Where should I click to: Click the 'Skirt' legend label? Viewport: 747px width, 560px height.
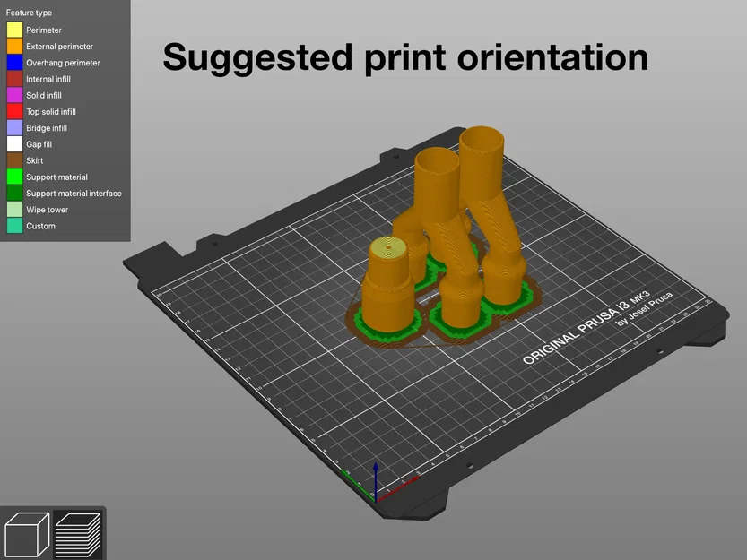pos(35,160)
